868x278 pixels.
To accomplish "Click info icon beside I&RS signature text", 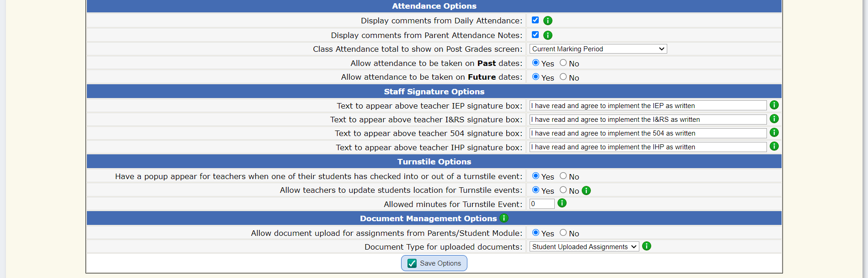I will tap(774, 119).
